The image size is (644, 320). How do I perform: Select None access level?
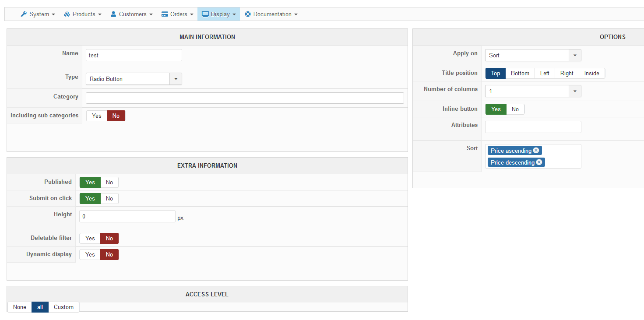[x=20, y=307]
